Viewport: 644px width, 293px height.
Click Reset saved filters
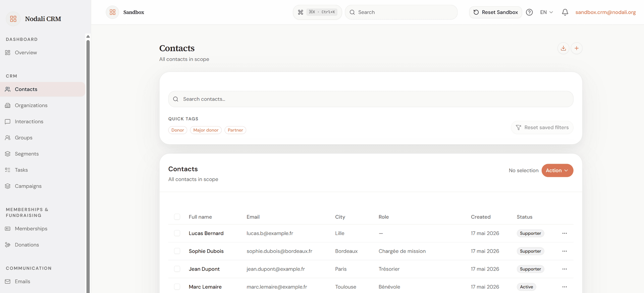[x=542, y=128]
